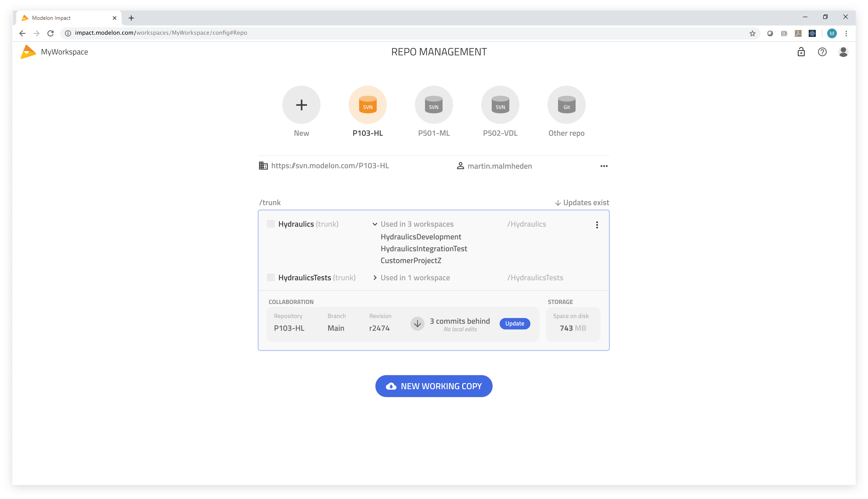868x499 pixels.
Task: Click the /trunk path label
Action: point(270,202)
